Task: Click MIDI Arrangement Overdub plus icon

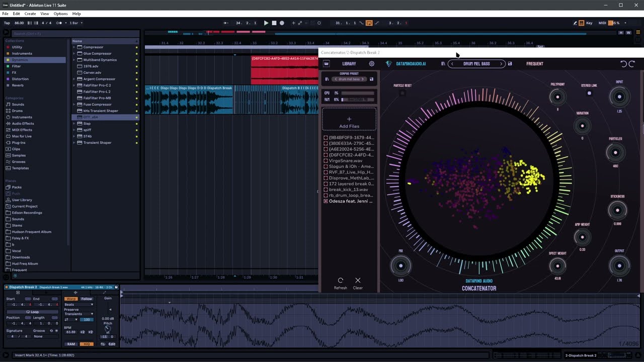Action: [294, 23]
